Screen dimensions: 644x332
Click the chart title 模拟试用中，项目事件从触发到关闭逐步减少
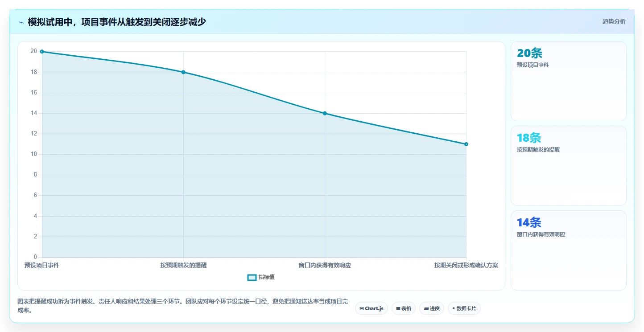117,22
